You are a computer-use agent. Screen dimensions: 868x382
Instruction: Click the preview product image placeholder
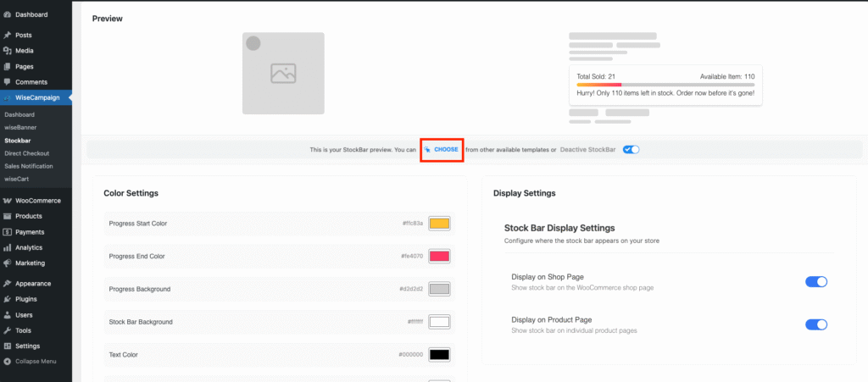tap(283, 74)
